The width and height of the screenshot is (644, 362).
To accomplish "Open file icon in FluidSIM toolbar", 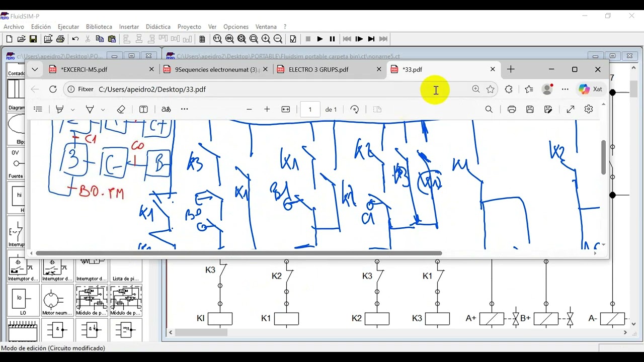I will 21,39.
